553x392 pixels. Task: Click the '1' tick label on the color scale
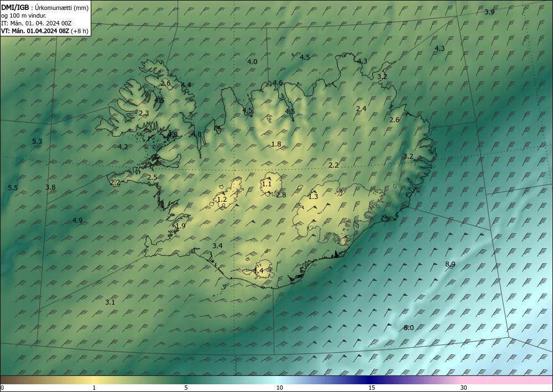(93, 388)
